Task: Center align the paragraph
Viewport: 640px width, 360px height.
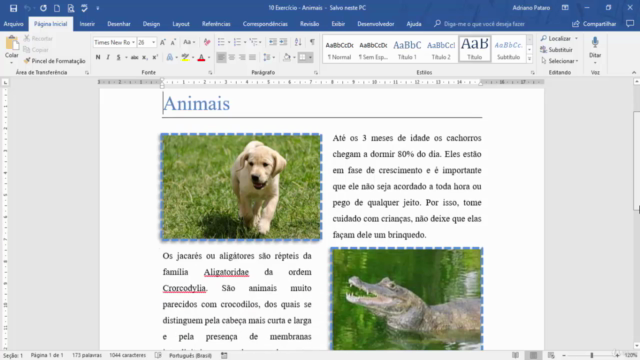Action: tap(232, 58)
